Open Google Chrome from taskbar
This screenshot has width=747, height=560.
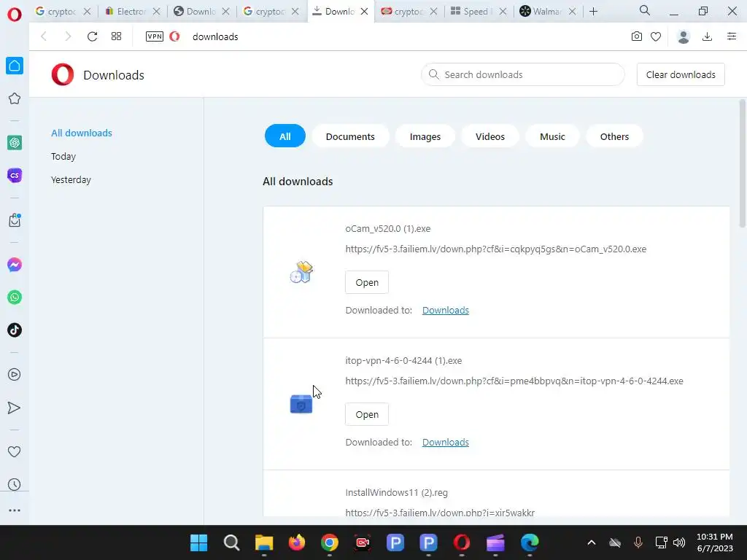click(x=329, y=542)
